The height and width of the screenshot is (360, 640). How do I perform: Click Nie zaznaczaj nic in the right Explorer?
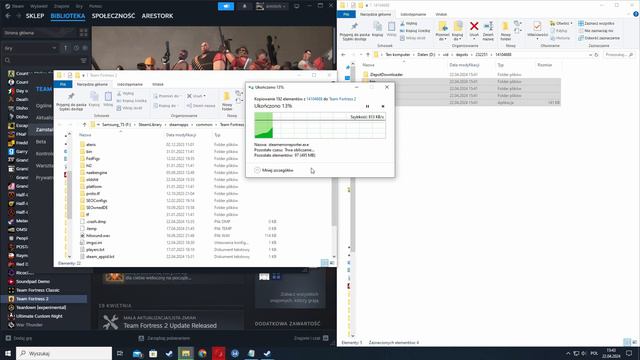(596, 31)
